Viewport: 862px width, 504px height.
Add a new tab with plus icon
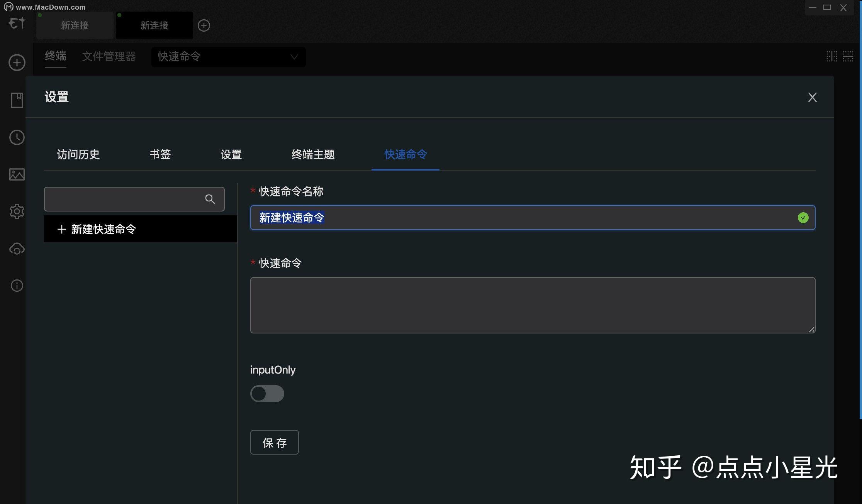click(x=204, y=25)
